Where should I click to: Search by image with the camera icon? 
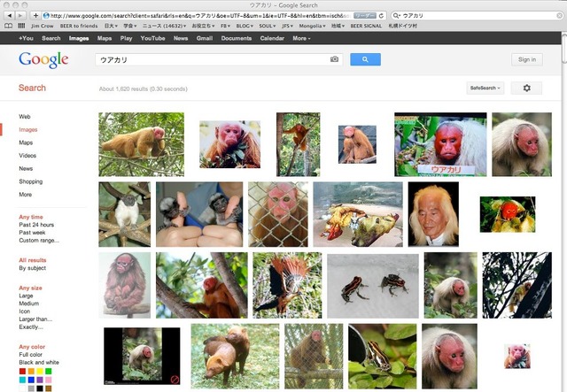coord(334,59)
